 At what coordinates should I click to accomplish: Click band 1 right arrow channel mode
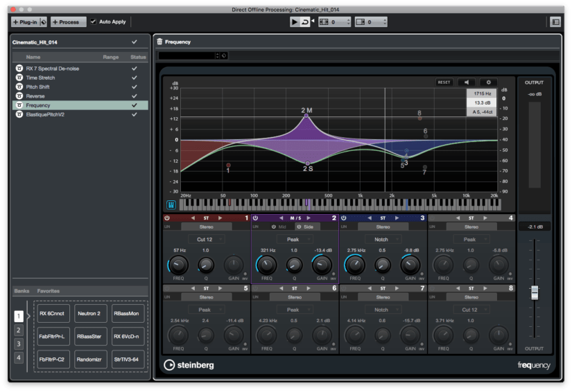click(220, 218)
